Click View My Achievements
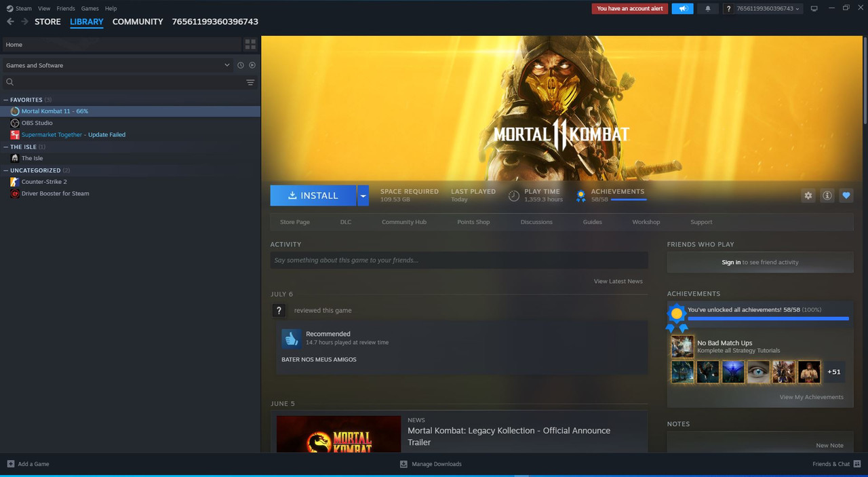The height and width of the screenshot is (477, 868). pos(812,397)
